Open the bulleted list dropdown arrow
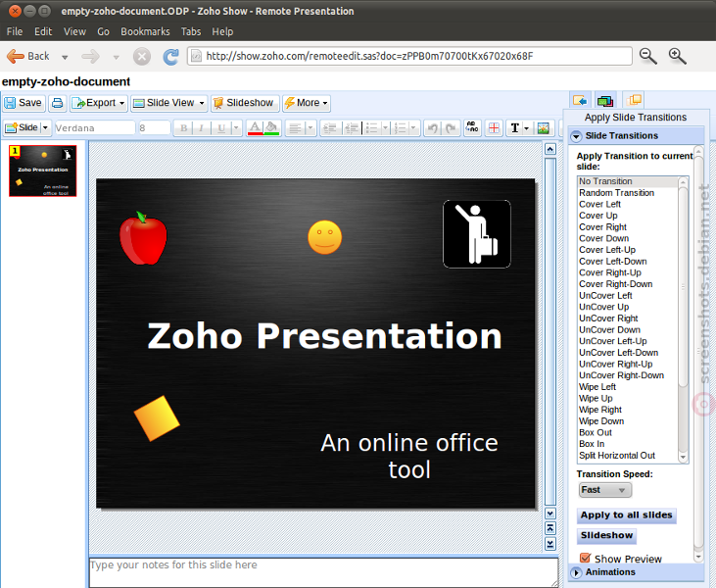The height and width of the screenshot is (588, 716). 385,128
